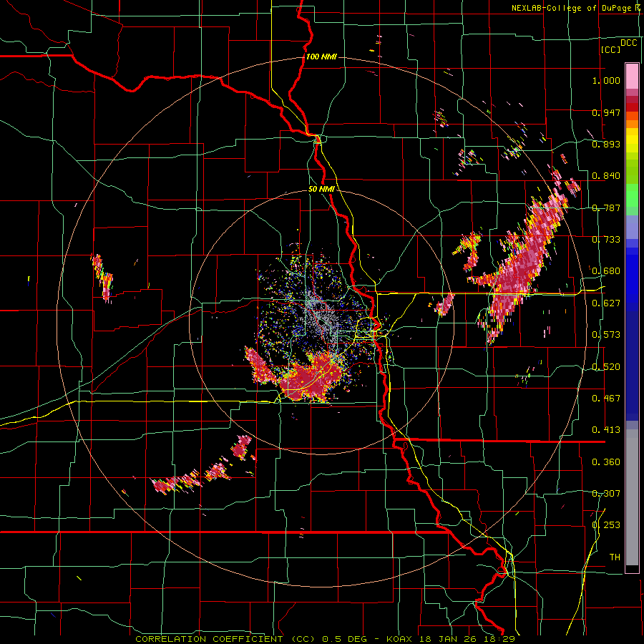Click "0.5 DEG" in the bottom caption
The width and height of the screenshot is (644, 644).
pyautogui.click(x=344, y=639)
